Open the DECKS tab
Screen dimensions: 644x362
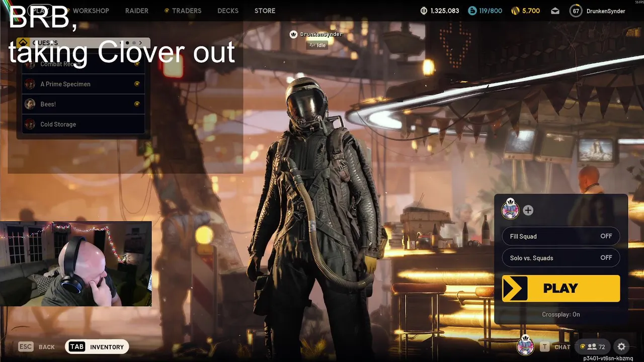(x=228, y=11)
